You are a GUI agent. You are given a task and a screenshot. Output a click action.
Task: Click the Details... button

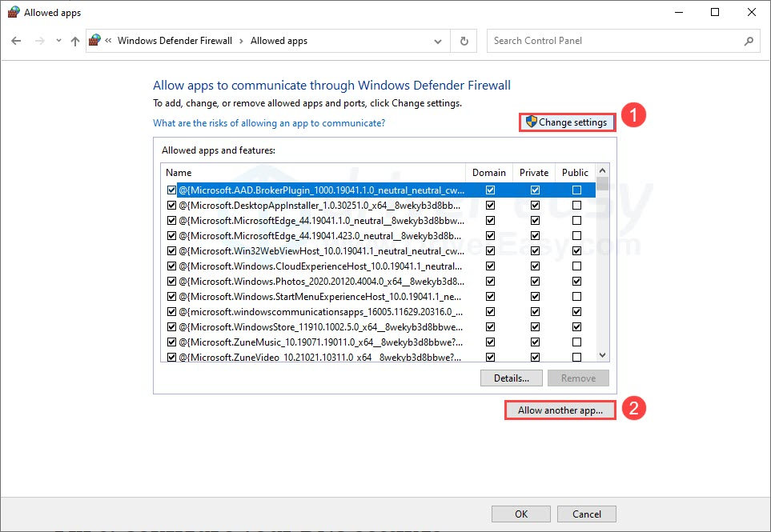pyautogui.click(x=512, y=378)
